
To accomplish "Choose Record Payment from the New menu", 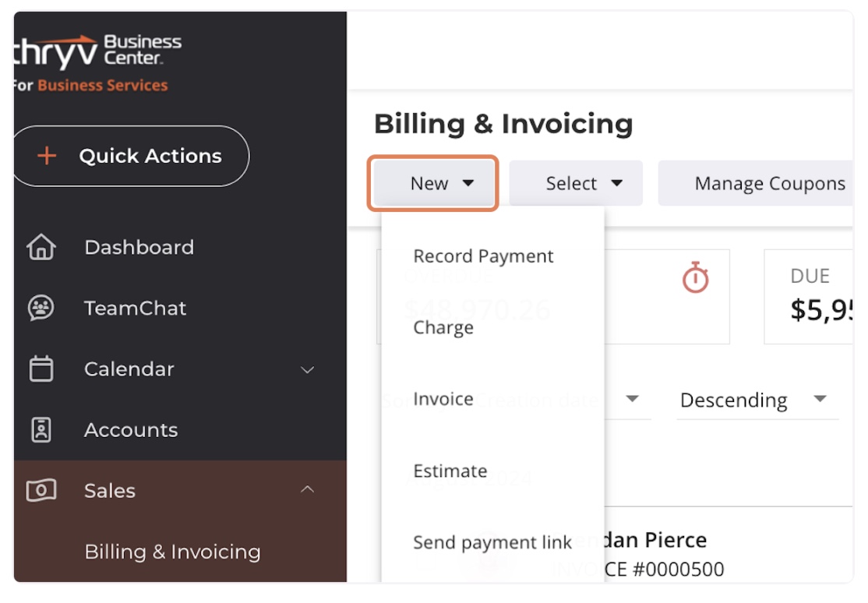I will coord(483,256).
